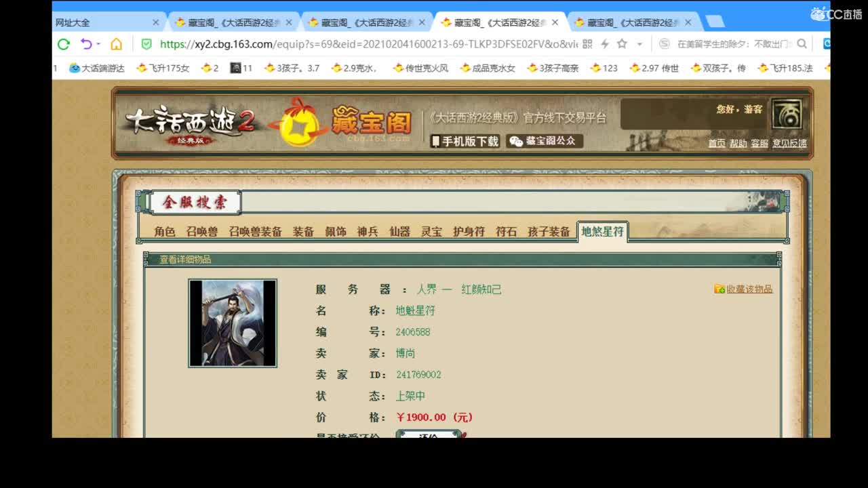868x488 pixels.
Task: Click the seller name 博尚
Action: coord(406,353)
